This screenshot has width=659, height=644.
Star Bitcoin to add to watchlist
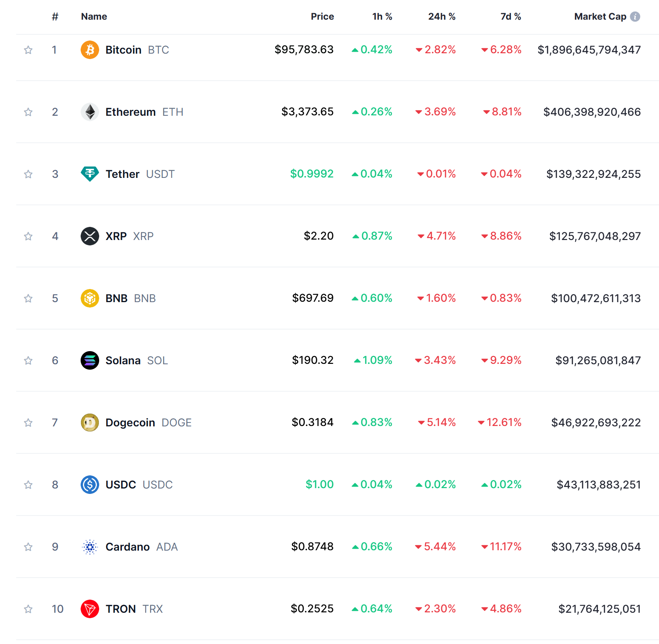[28, 50]
